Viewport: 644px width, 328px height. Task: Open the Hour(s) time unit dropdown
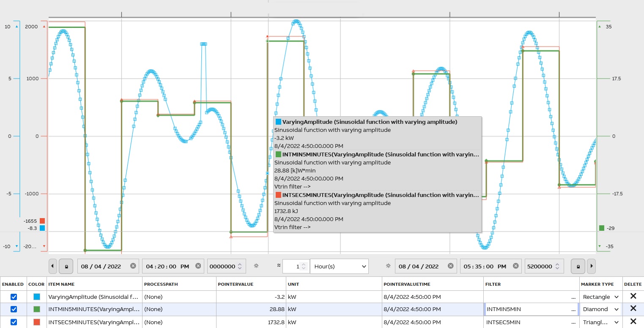(x=339, y=266)
